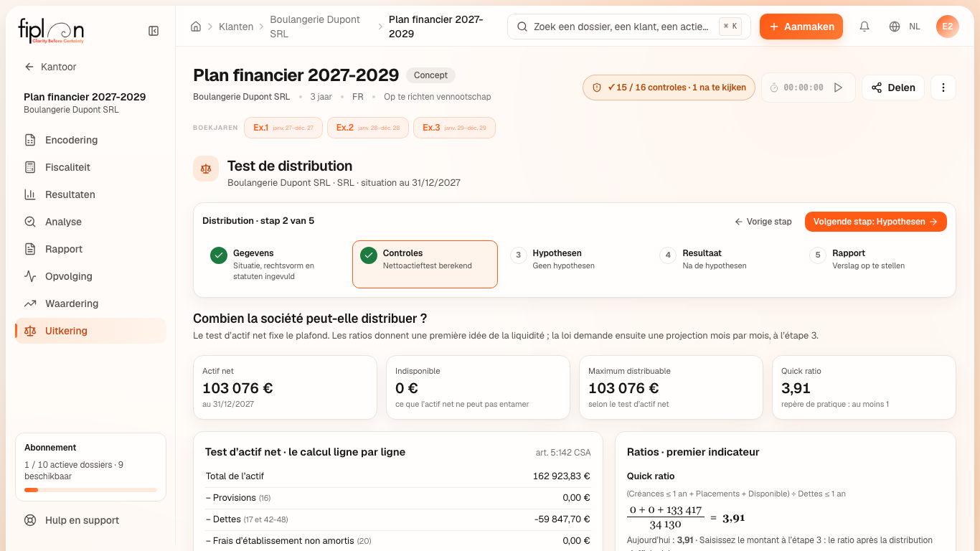Open Resultaten in sidebar

tap(90, 194)
